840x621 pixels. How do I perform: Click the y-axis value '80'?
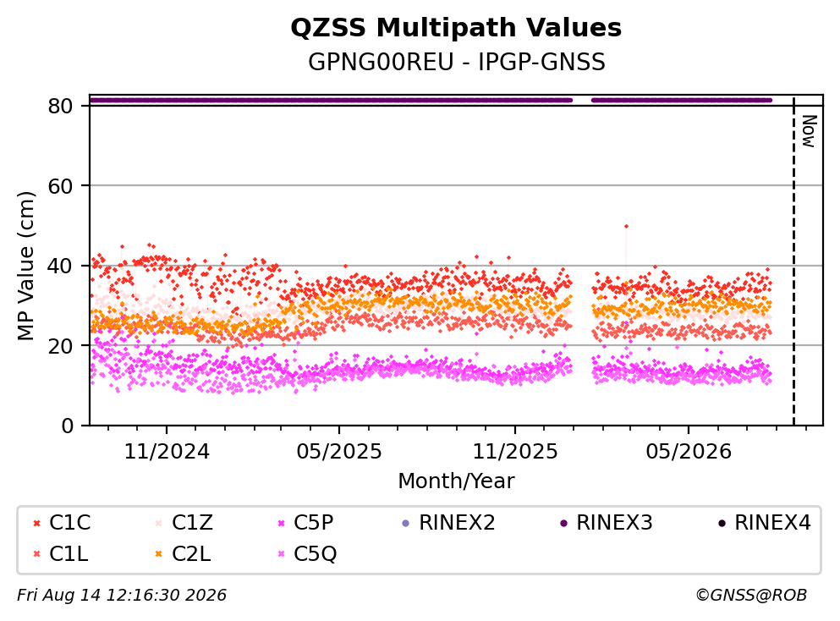click(x=61, y=106)
